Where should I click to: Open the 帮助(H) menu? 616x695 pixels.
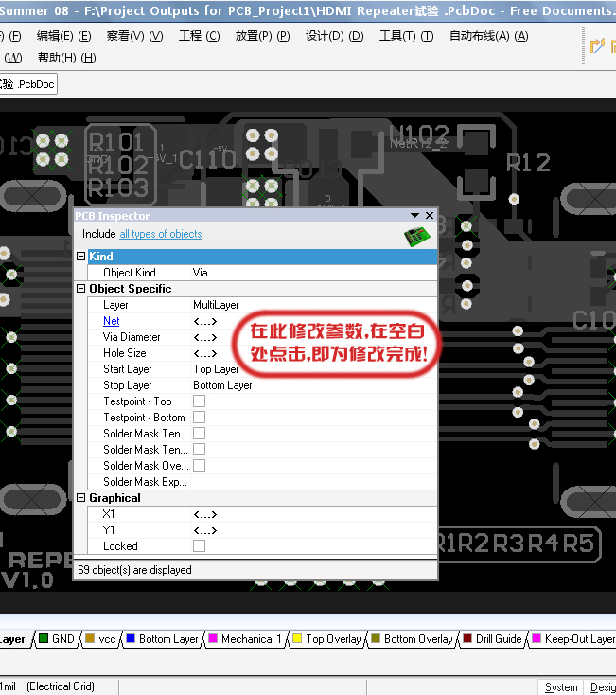[x=67, y=58]
